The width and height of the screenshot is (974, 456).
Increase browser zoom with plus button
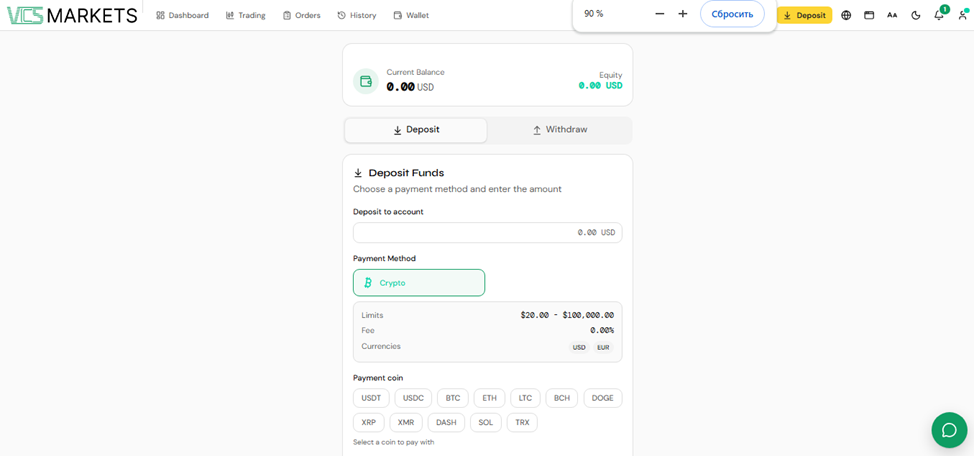coord(683,14)
